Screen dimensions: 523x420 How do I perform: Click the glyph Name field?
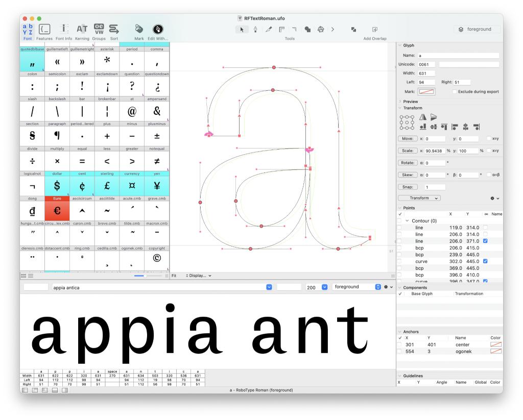pyautogui.click(x=458, y=56)
